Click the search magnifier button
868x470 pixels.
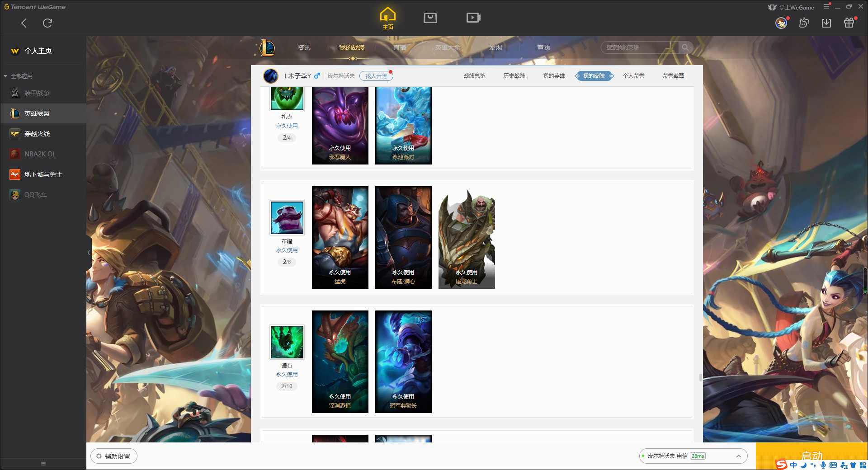point(685,47)
